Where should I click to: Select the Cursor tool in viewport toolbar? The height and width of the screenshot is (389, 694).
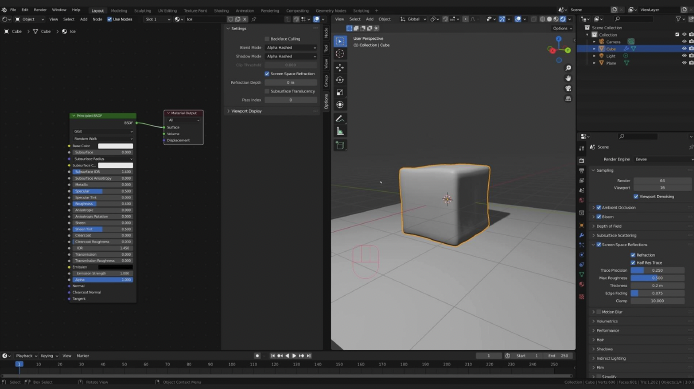[340, 54]
